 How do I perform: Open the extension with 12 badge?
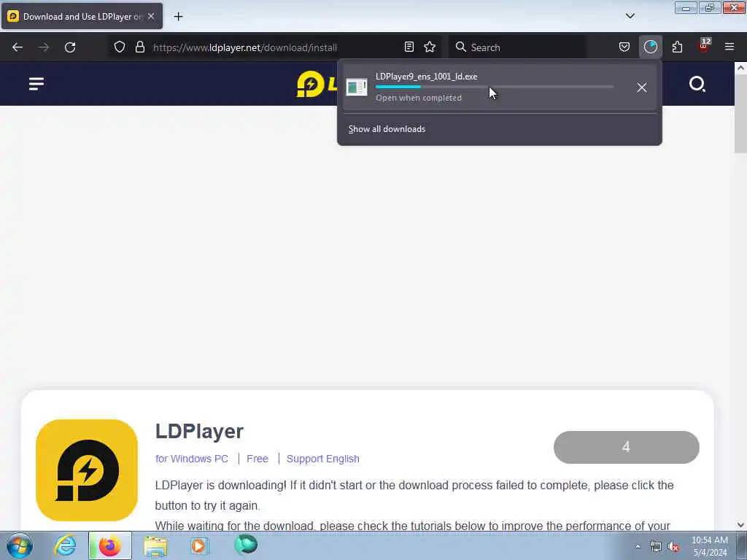(704, 46)
